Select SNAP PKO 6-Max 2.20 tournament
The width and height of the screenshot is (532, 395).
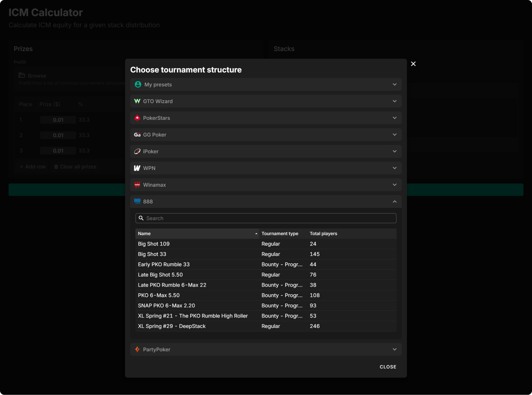(266, 306)
